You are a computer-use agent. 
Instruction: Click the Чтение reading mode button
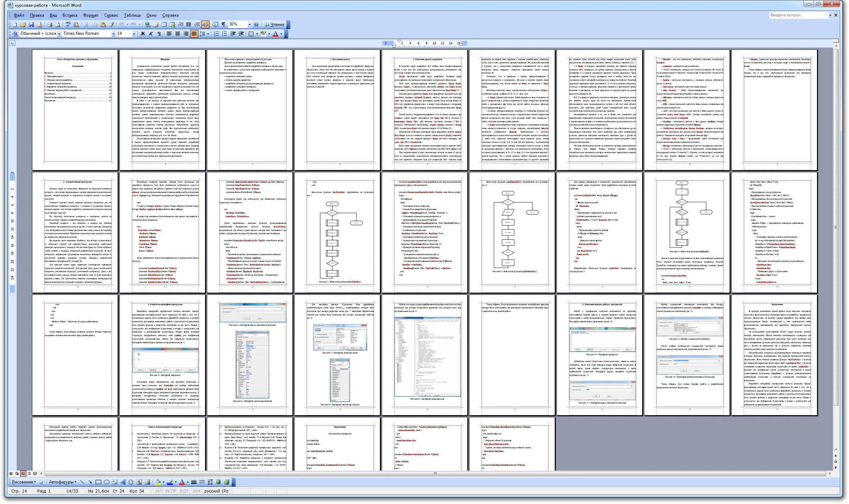click(274, 25)
